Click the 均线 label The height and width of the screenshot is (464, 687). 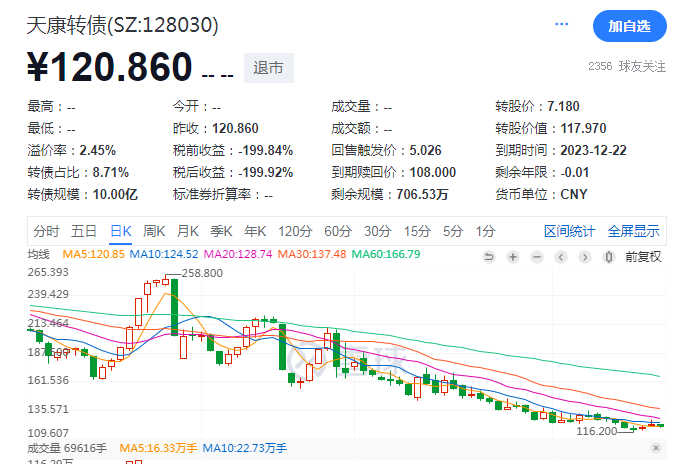[39, 254]
